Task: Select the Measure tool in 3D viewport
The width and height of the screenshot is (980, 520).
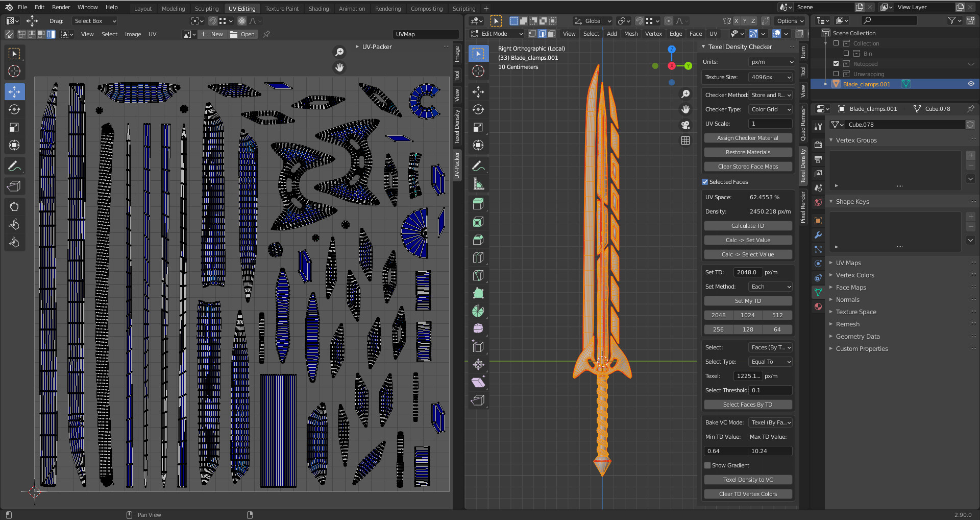Action: pyautogui.click(x=478, y=184)
